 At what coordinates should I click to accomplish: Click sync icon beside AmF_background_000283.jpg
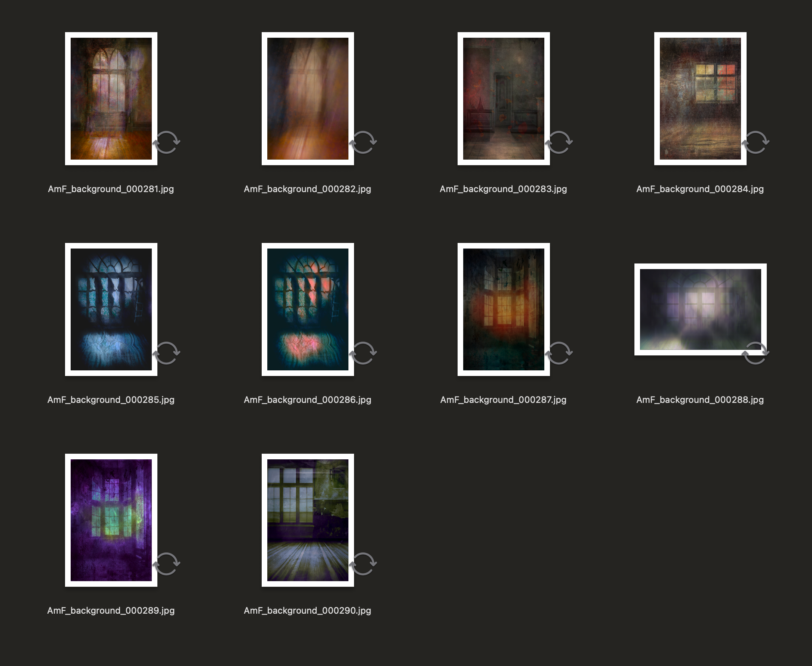tap(560, 142)
